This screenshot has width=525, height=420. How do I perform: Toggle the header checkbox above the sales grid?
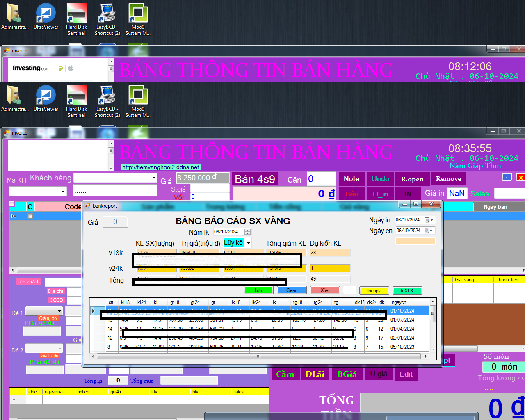(x=12, y=204)
